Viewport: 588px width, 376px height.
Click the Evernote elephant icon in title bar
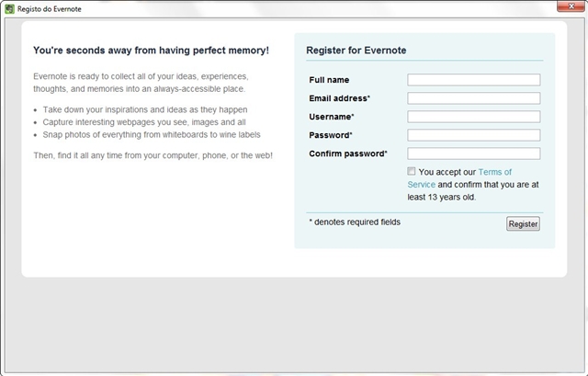pyautogui.click(x=9, y=8)
